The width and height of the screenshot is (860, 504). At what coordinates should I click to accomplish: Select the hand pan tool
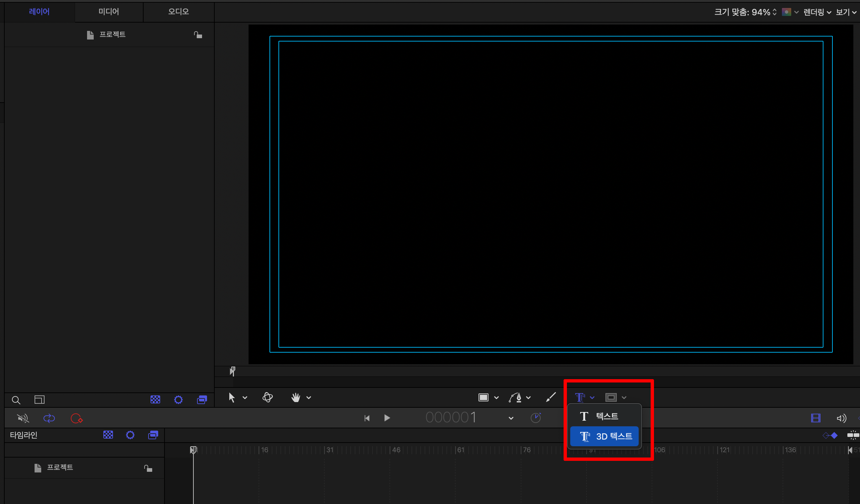(x=295, y=398)
